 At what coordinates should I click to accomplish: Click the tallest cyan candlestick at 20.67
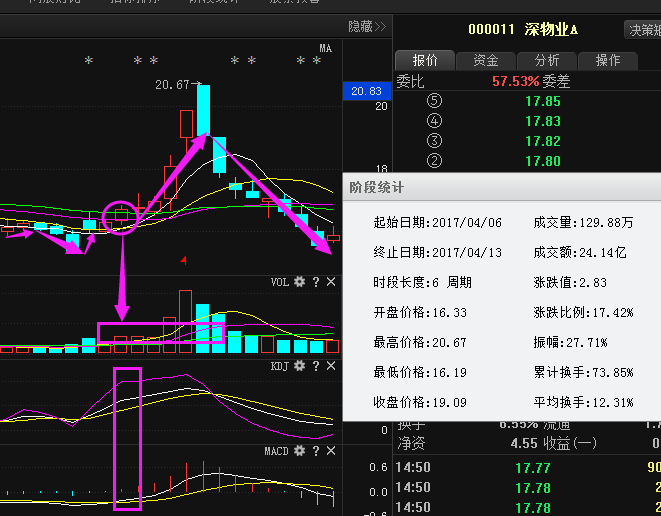pos(203,110)
